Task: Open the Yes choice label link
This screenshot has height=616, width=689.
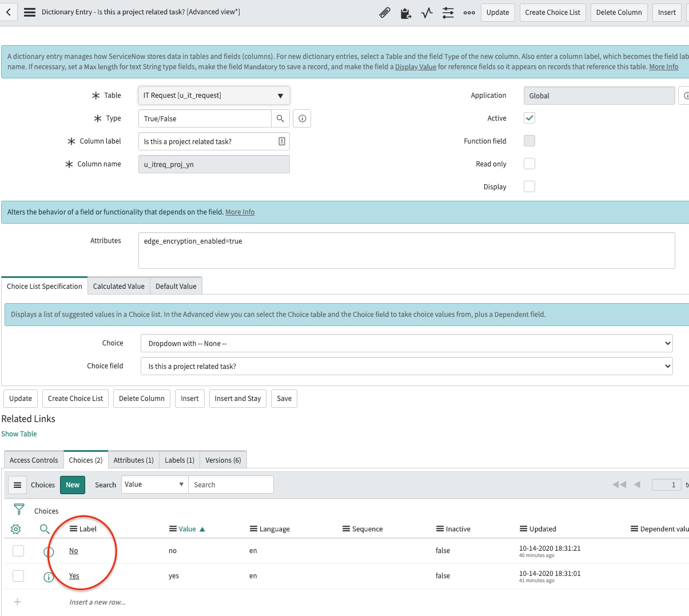Action: tap(74, 576)
